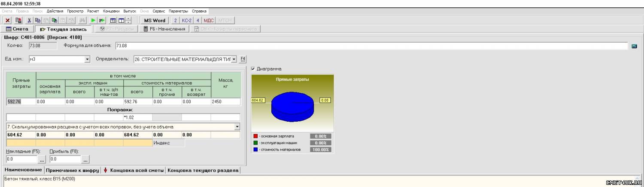Expand the Определитель dropdown
This screenshot has height=187, width=644.
coord(234,59)
